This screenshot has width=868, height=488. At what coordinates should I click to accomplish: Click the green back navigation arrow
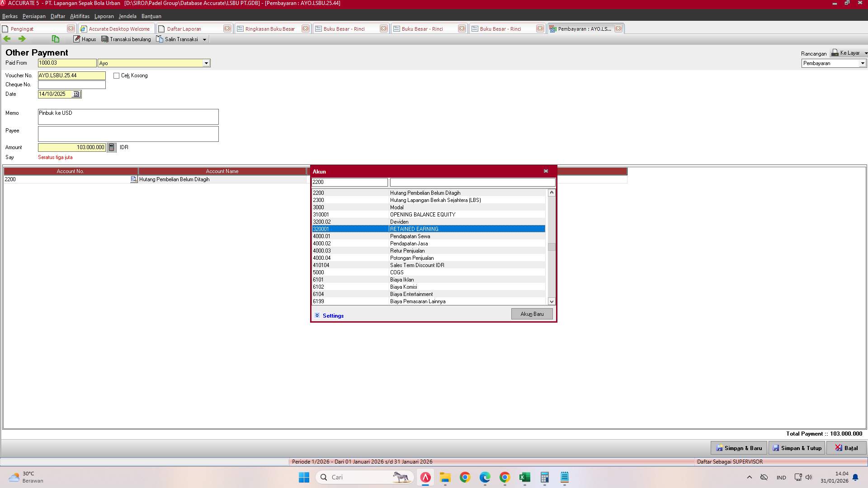click(7, 39)
